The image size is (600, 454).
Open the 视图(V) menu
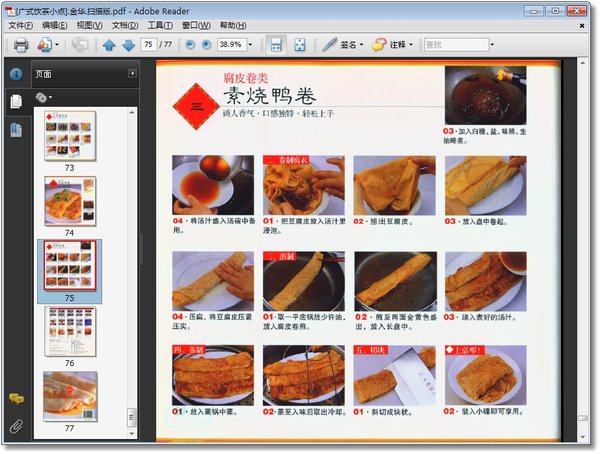[90, 25]
